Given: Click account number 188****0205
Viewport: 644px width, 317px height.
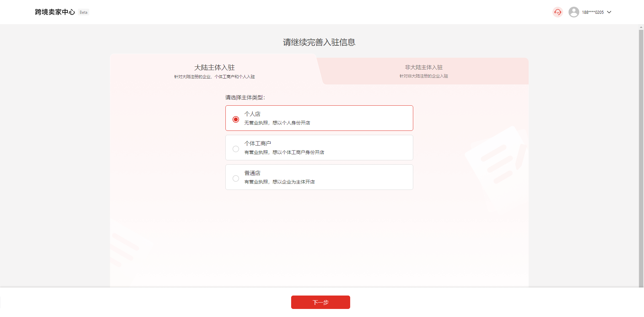Looking at the screenshot, I should tap(593, 12).
